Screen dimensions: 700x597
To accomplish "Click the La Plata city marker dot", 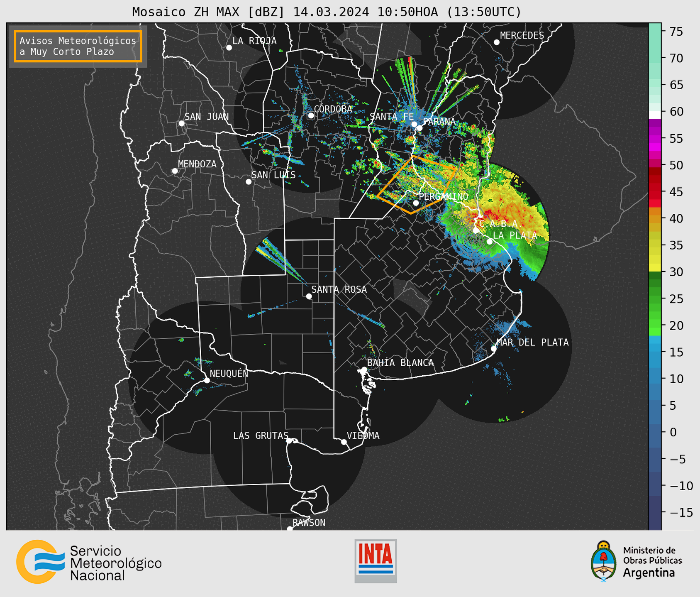I will 490,242.
